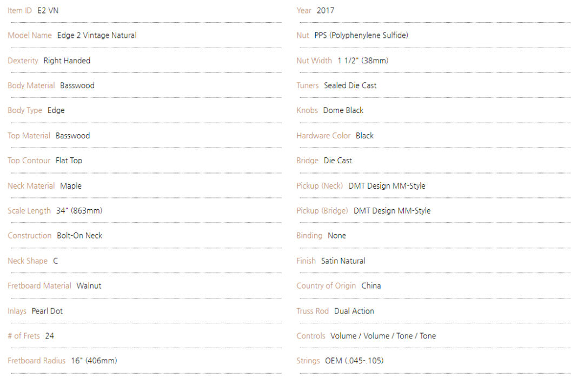Click the Dexterity value Right Handed
The height and width of the screenshot is (392, 584).
(x=67, y=61)
